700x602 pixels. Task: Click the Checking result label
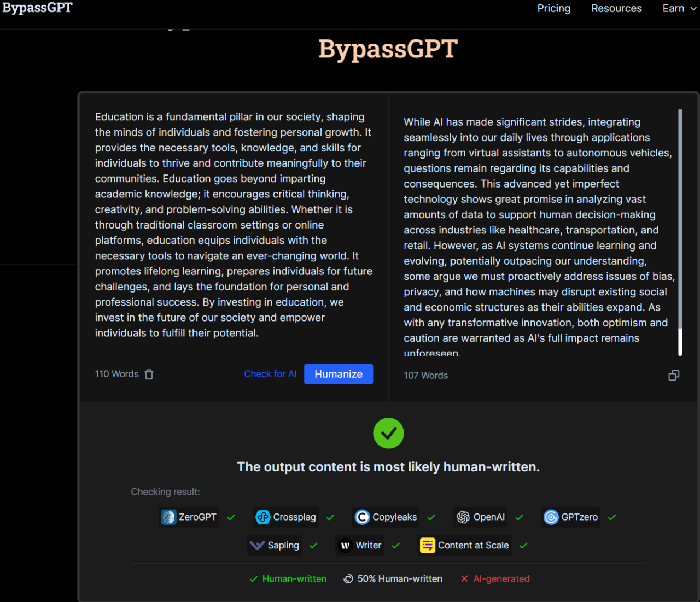click(165, 492)
